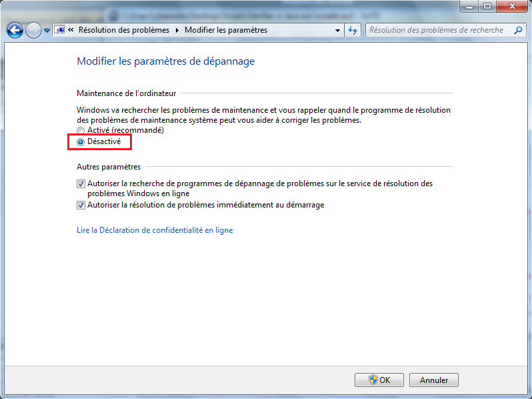
Task: Click the greyed forward navigation arrow
Action: (x=33, y=31)
